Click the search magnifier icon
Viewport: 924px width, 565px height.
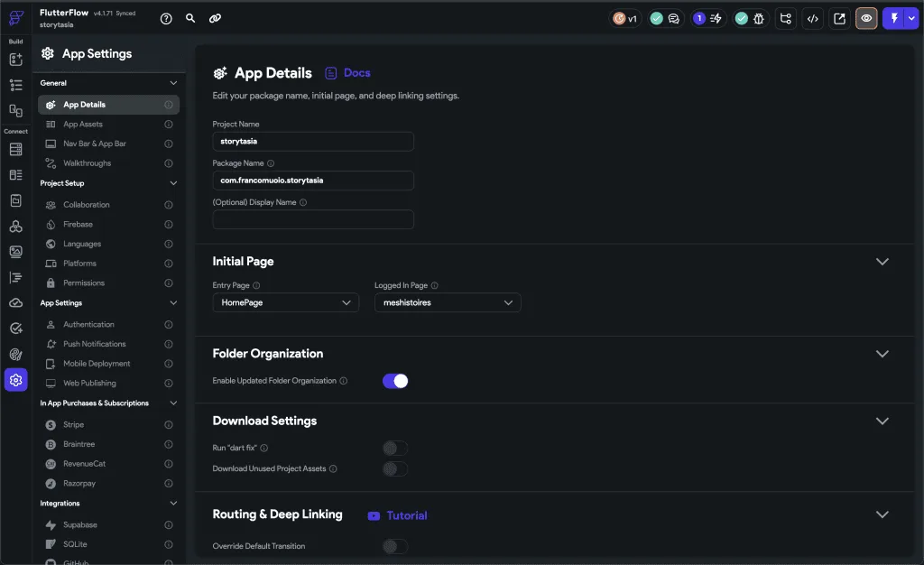[190, 18]
